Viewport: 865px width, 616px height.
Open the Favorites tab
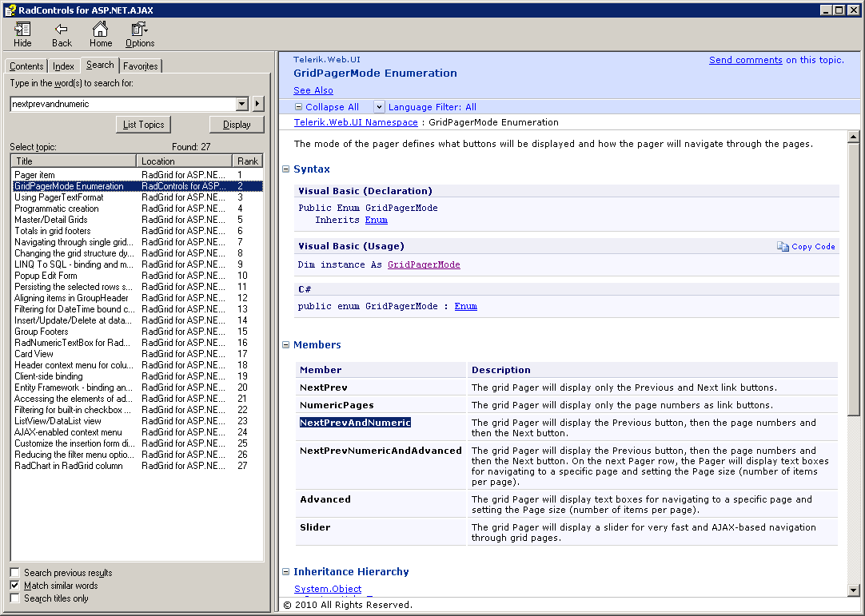(140, 66)
